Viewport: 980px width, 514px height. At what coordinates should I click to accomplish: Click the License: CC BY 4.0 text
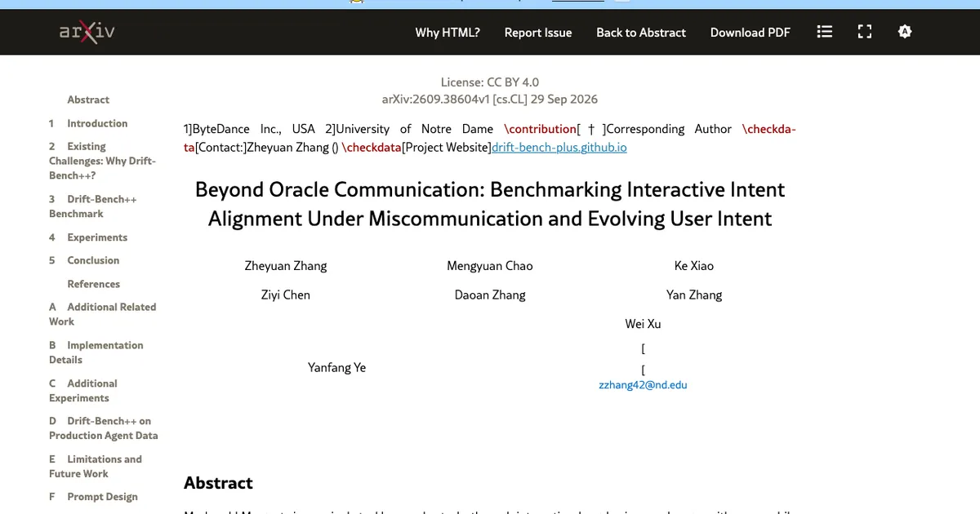pyautogui.click(x=490, y=82)
